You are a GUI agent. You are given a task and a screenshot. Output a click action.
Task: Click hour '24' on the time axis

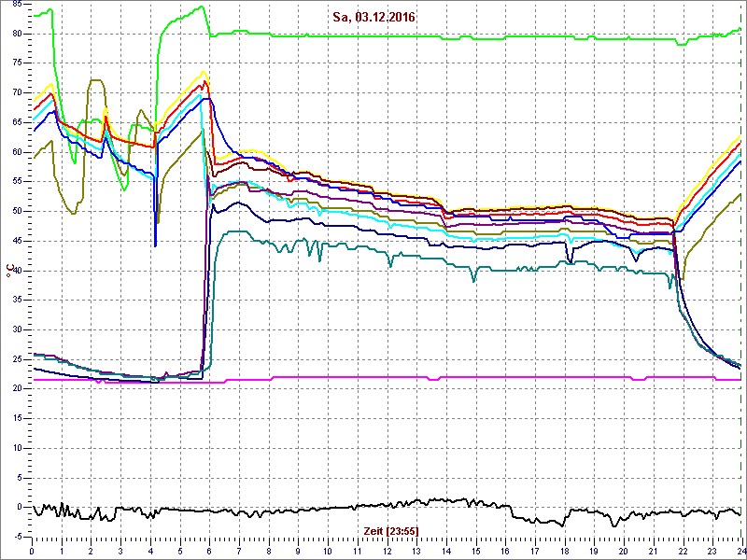[x=741, y=550]
